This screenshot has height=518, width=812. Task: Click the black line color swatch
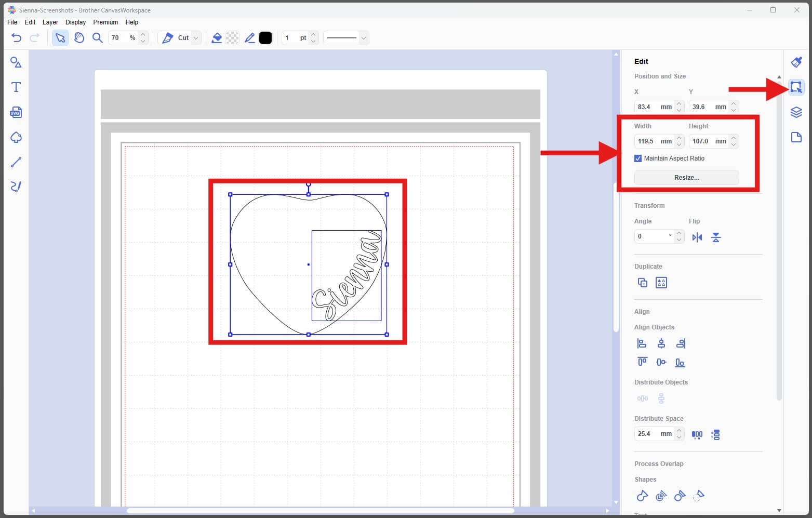click(265, 38)
